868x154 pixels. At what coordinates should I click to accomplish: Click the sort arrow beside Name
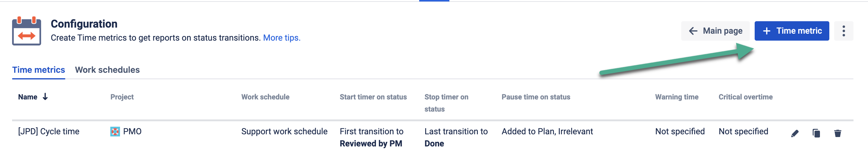(x=45, y=97)
